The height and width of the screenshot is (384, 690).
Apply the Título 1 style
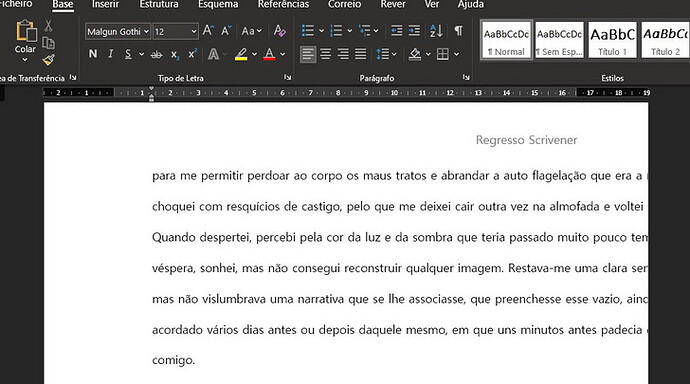612,40
